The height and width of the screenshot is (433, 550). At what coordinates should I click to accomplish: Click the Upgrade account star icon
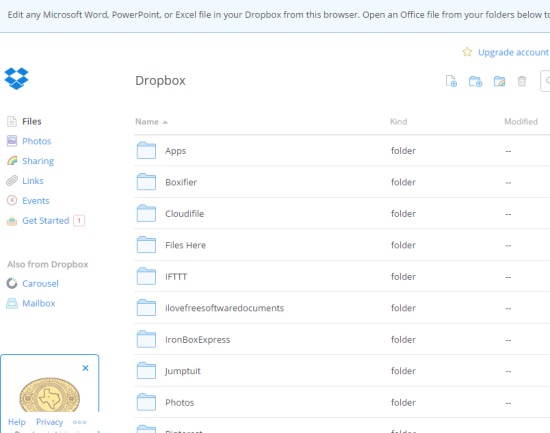[x=467, y=52]
